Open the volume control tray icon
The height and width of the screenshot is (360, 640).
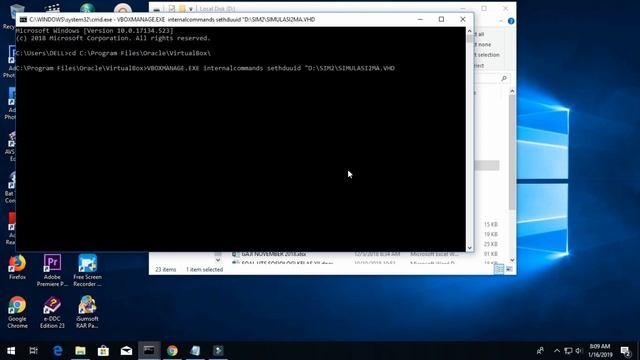tap(578, 351)
